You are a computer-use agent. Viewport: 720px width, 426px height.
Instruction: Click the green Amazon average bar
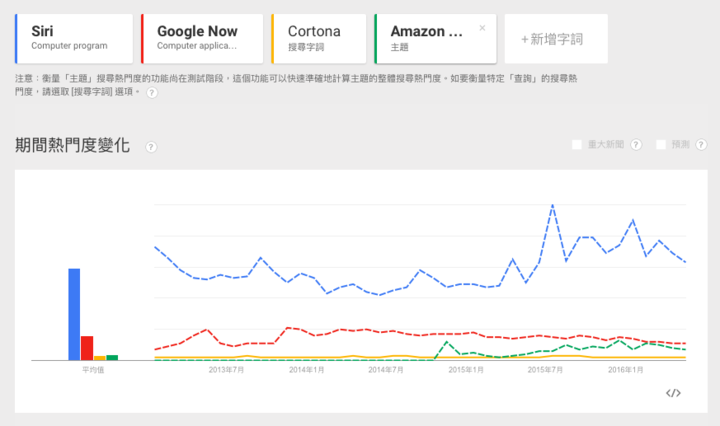point(112,358)
